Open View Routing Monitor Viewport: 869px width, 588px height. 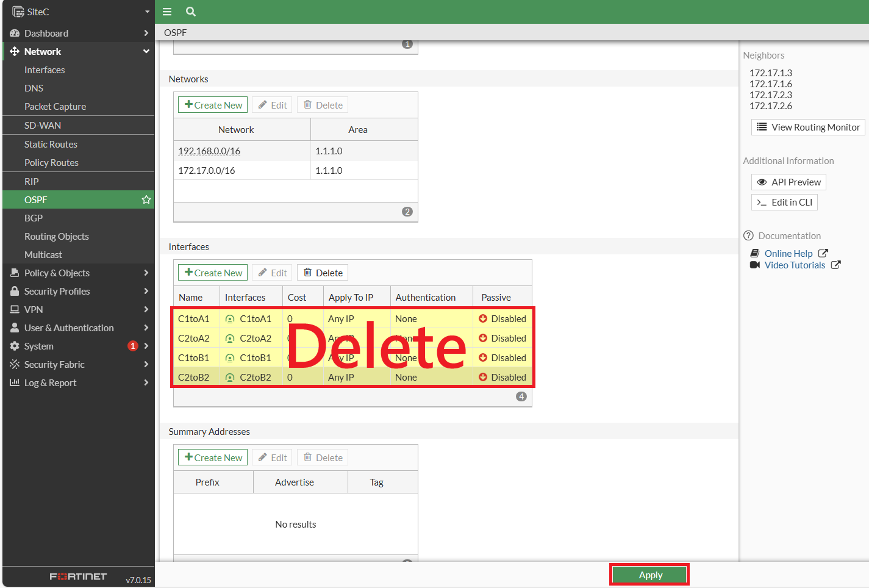click(x=808, y=127)
